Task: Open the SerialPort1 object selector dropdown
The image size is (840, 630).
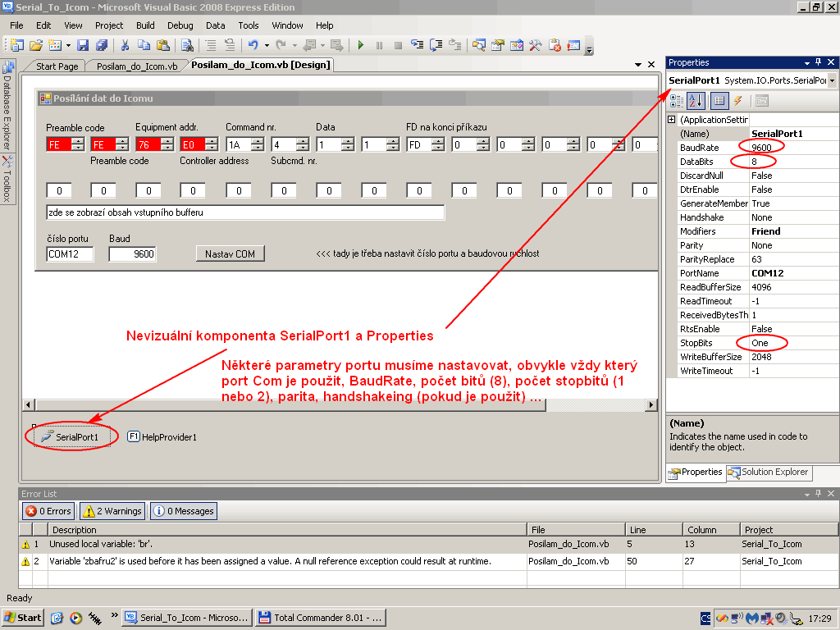Action: [x=832, y=80]
